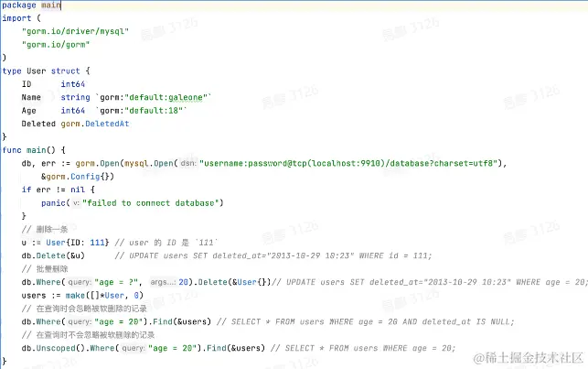
Task: Click the 'UPDATE users SET deleted_at' comment after db.Delete(&u)
Action: point(273,255)
